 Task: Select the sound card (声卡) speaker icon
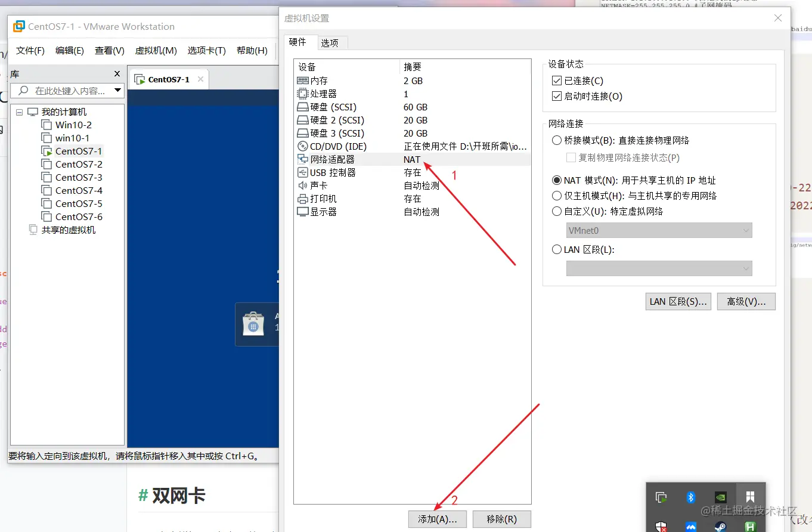(303, 186)
